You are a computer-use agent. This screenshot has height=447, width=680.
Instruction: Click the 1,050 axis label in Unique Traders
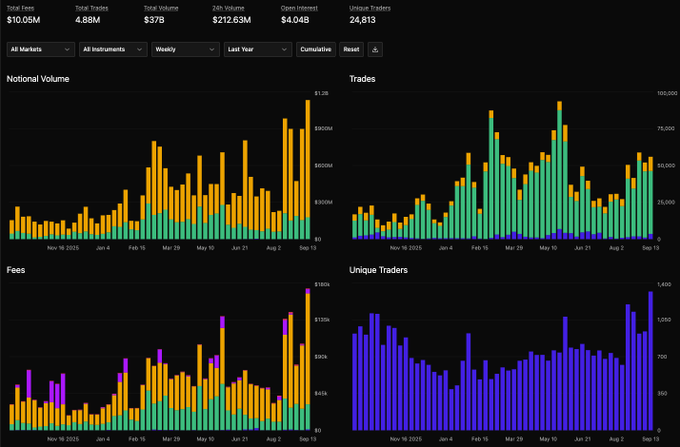point(664,320)
